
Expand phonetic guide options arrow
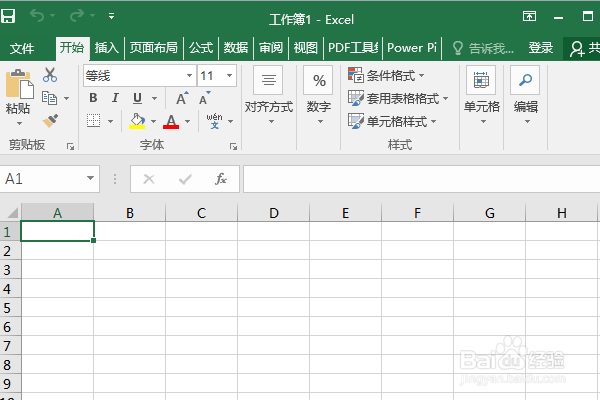(x=230, y=121)
